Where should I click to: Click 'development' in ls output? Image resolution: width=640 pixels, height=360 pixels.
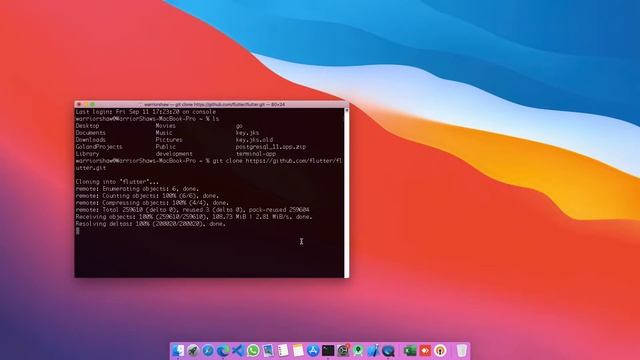click(x=174, y=154)
